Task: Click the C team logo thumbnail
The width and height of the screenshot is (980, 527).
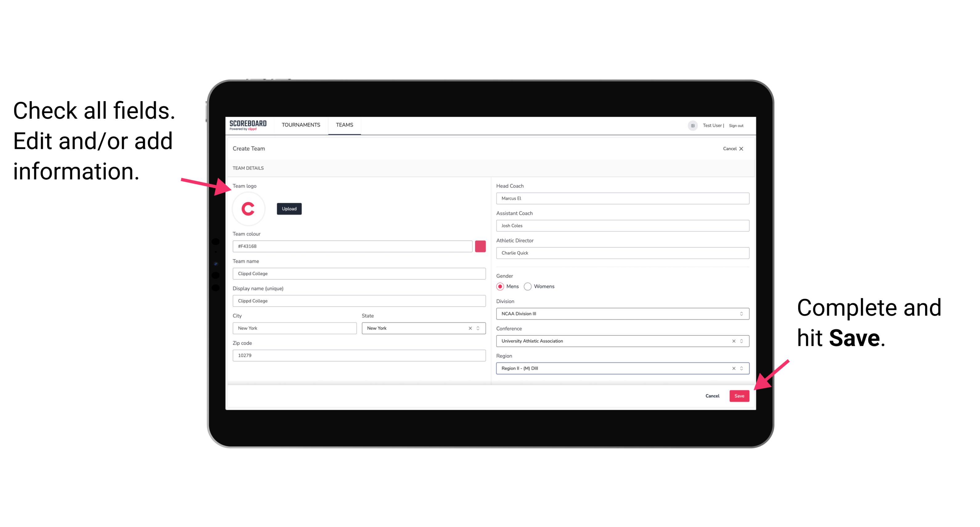Action: tap(248, 208)
